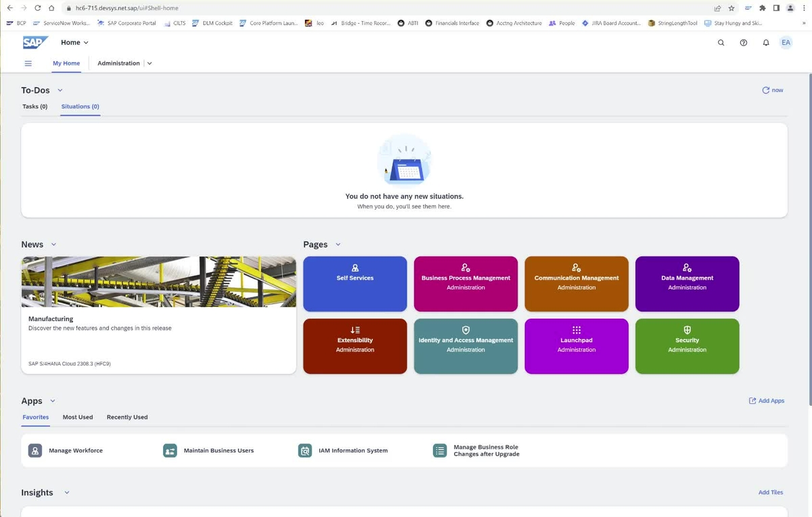Open the help question mark icon
This screenshot has width=812, height=517.
(x=744, y=43)
